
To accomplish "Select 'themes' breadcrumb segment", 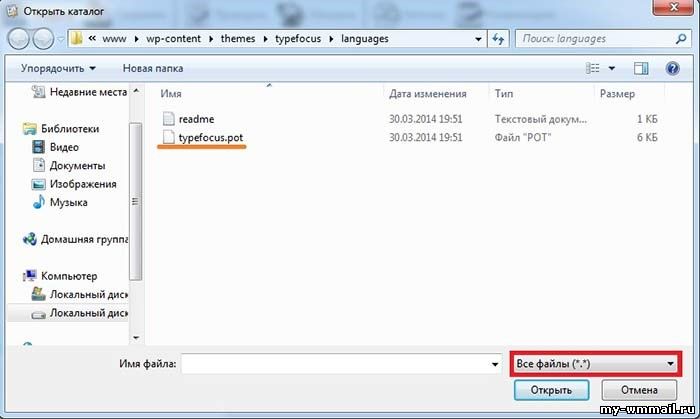I will coord(238,39).
